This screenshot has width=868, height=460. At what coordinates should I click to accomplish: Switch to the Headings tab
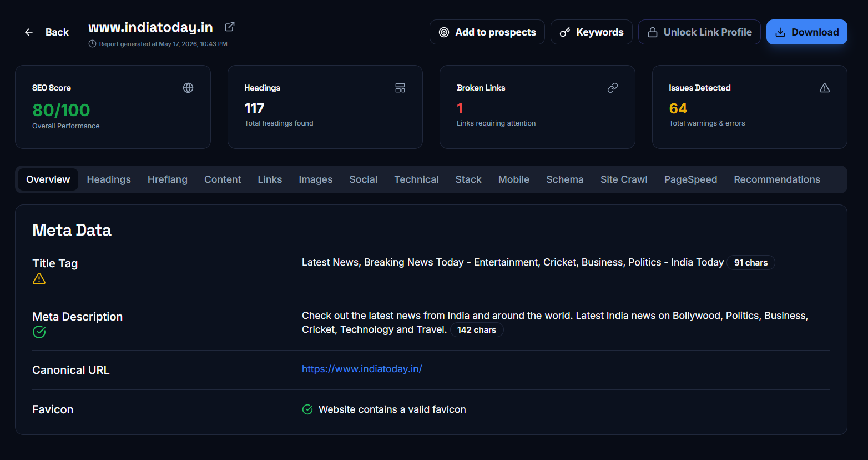109,179
